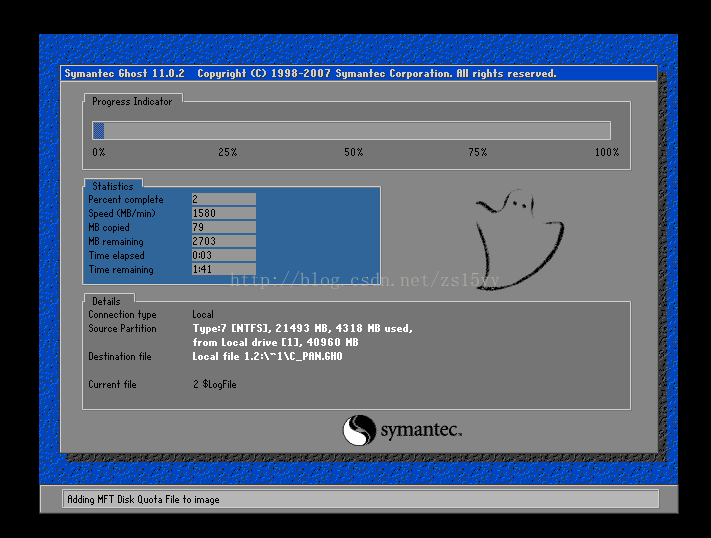Image resolution: width=711 pixels, height=538 pixels.
Task: Click the MB remaining value 2703
Action: (224, 241)
